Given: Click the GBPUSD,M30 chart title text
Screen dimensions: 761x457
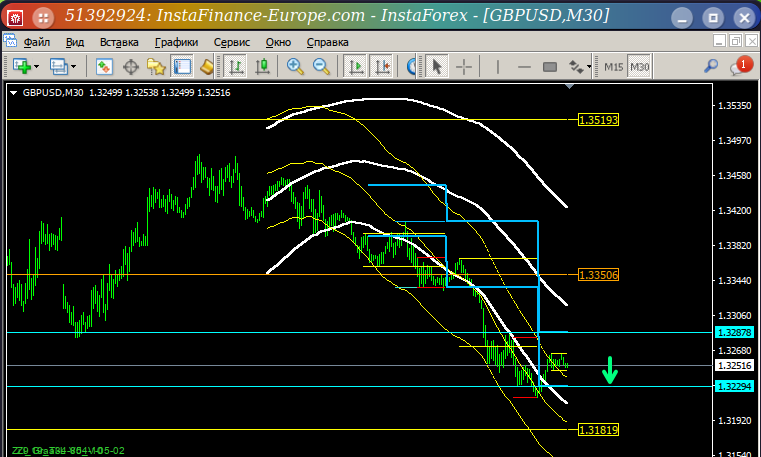Looking at the screenshot, I should [53, 93].
